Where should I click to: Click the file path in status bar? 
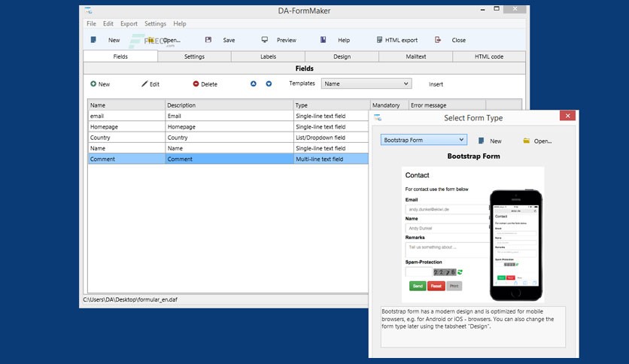130,299
